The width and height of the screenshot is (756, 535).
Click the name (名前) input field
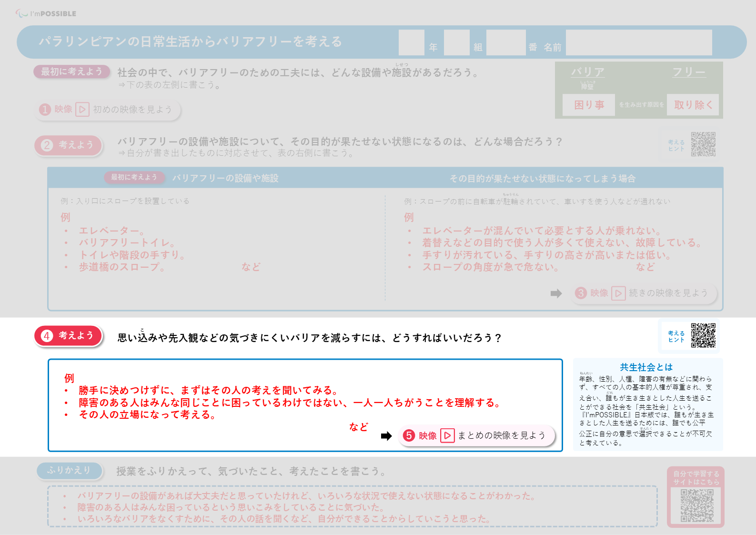point(638,43)
